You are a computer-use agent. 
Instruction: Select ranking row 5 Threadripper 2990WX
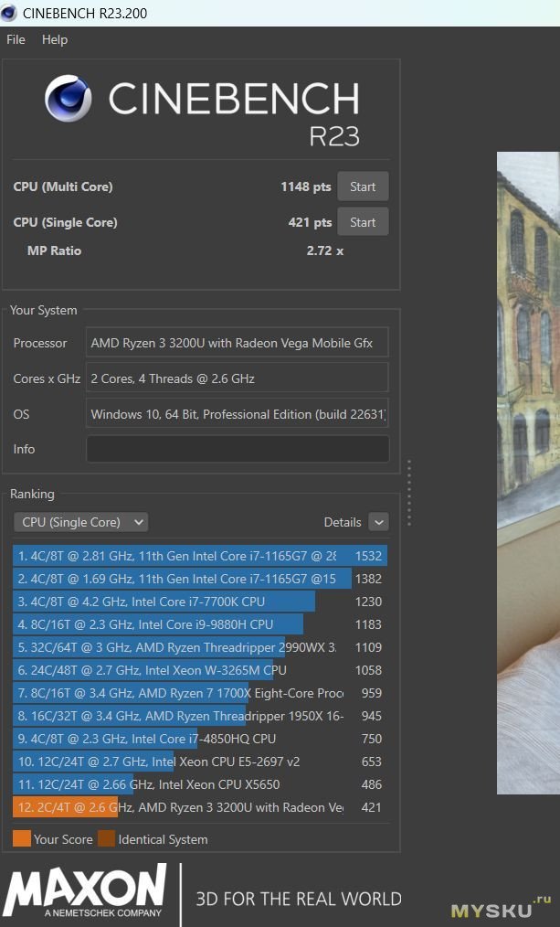(200, 647)
